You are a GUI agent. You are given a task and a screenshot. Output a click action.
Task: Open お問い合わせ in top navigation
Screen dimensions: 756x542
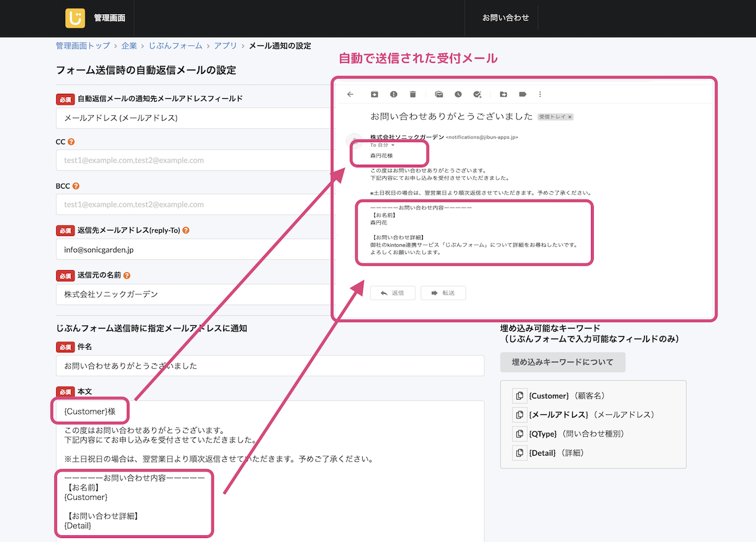[506, 18]
